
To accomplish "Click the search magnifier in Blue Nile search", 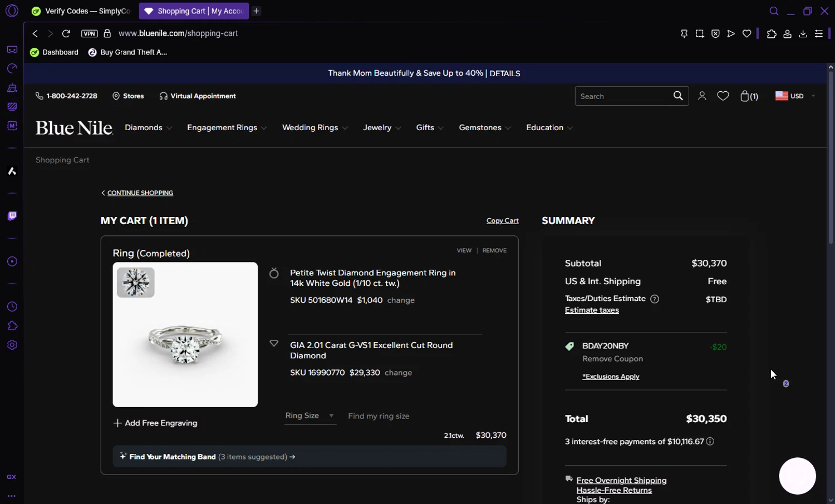I will pos(678,96).
